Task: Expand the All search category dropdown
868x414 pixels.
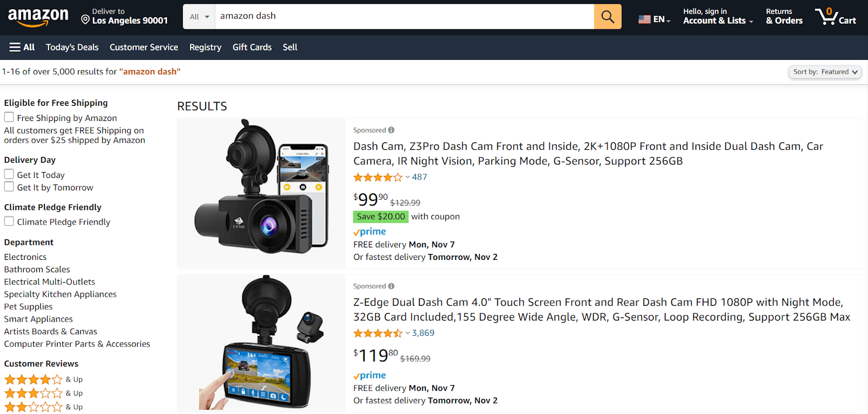Action: tap(199, 17)
